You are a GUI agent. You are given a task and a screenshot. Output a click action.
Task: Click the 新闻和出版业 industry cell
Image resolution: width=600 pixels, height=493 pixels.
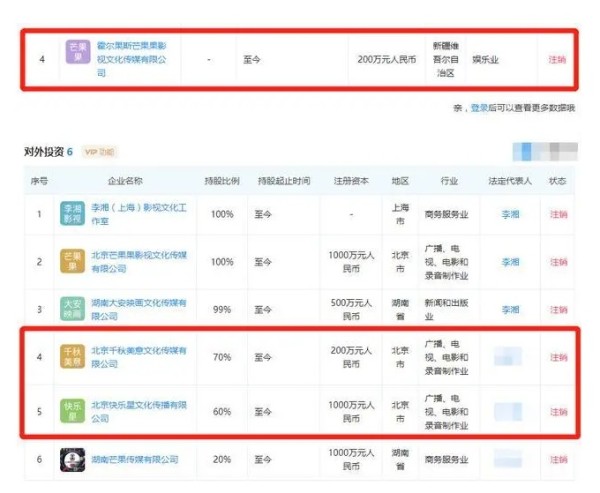coord(446,309)
